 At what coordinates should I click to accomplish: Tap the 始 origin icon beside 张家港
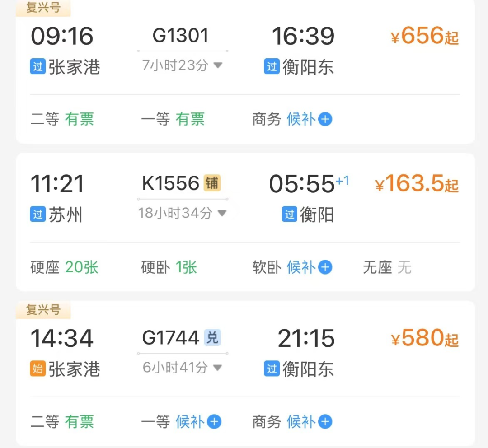(x=38, y=369)
